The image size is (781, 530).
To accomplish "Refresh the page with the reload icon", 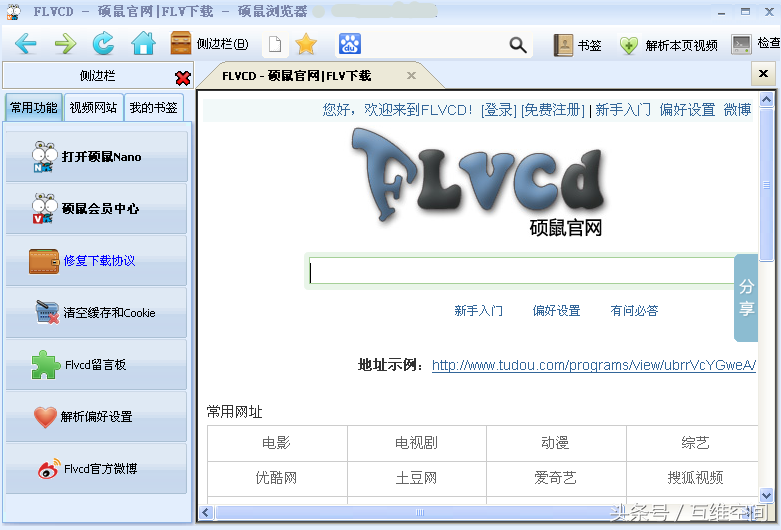I will tap(103, 44).
